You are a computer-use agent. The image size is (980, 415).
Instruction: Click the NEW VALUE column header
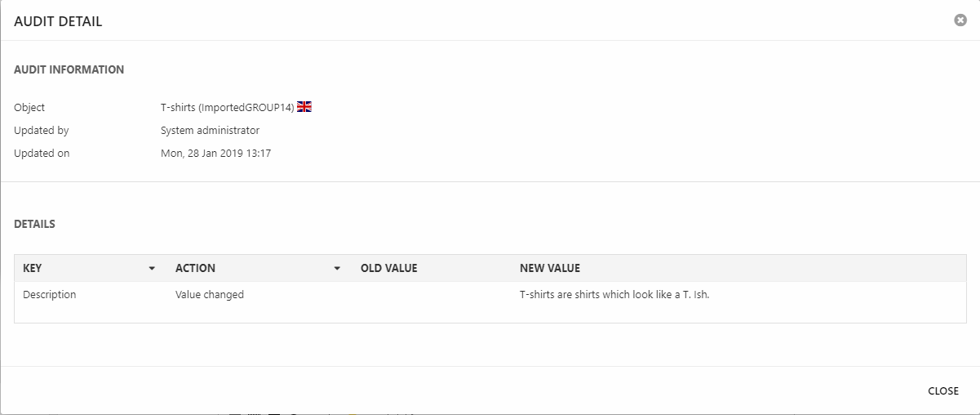point(549,268)
